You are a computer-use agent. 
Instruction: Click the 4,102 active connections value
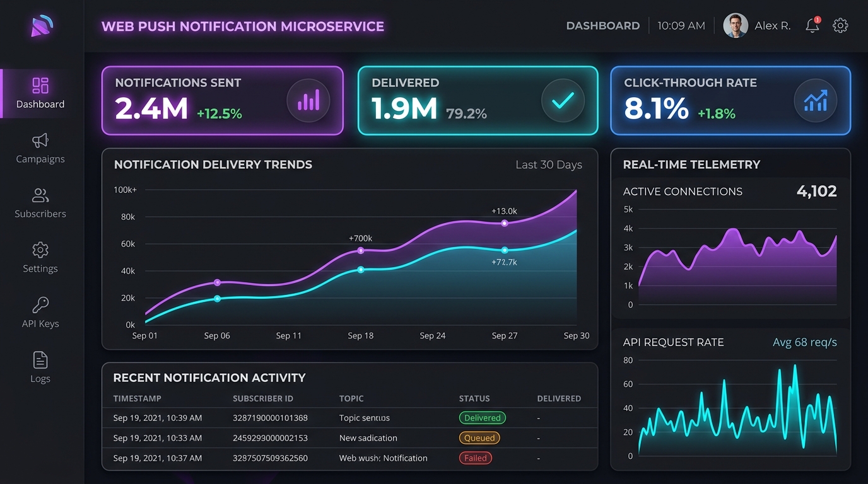[x=817, y=192]
